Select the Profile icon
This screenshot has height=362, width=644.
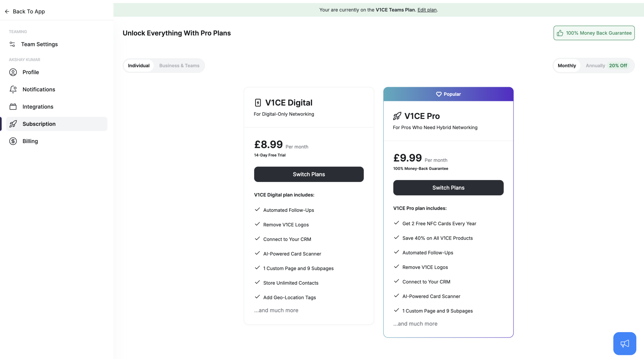tap(13, 72)
